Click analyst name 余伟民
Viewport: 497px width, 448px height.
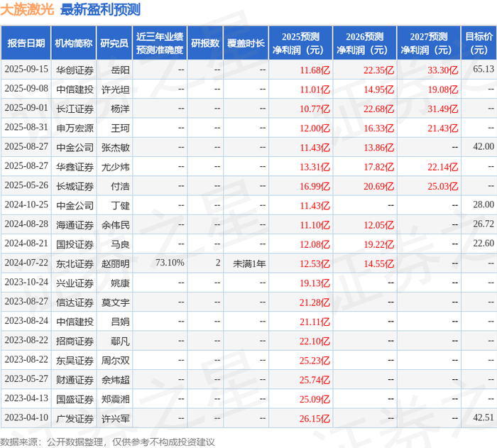(115, 225)
